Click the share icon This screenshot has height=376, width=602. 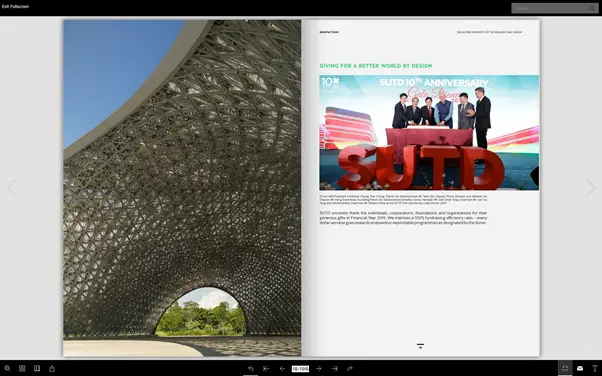click(x=52, y=368)
